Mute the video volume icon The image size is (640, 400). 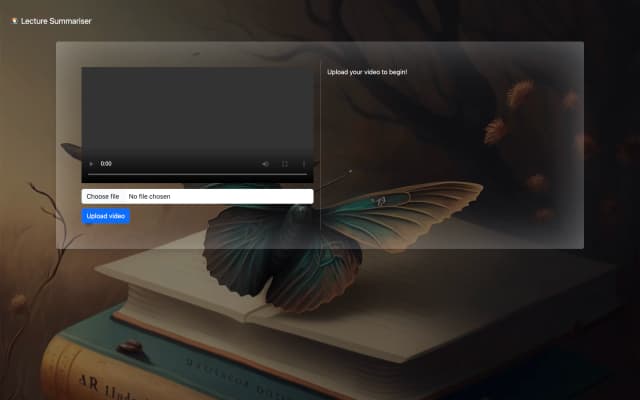265,164
